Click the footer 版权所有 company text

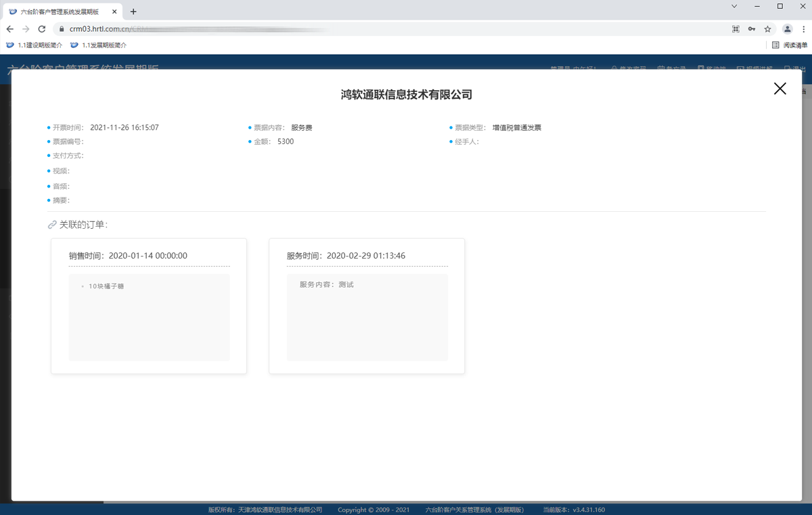(265, 510)
